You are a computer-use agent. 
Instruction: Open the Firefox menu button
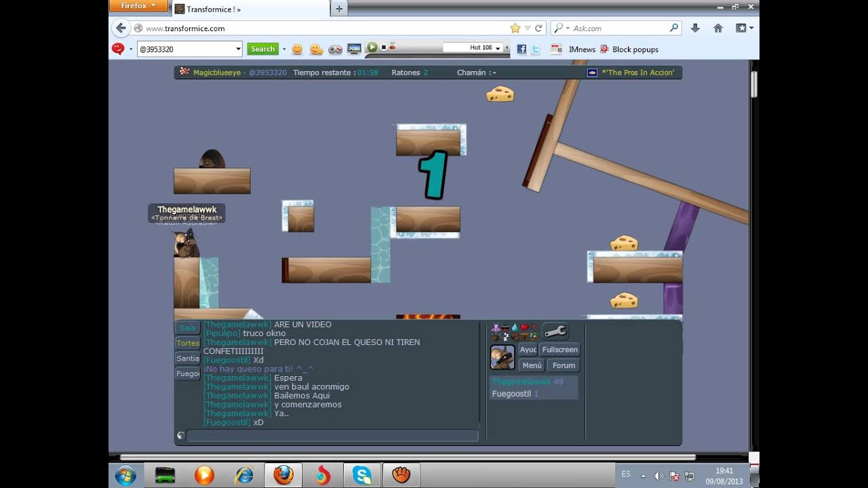pyautogui.click(x=138, y=5)
